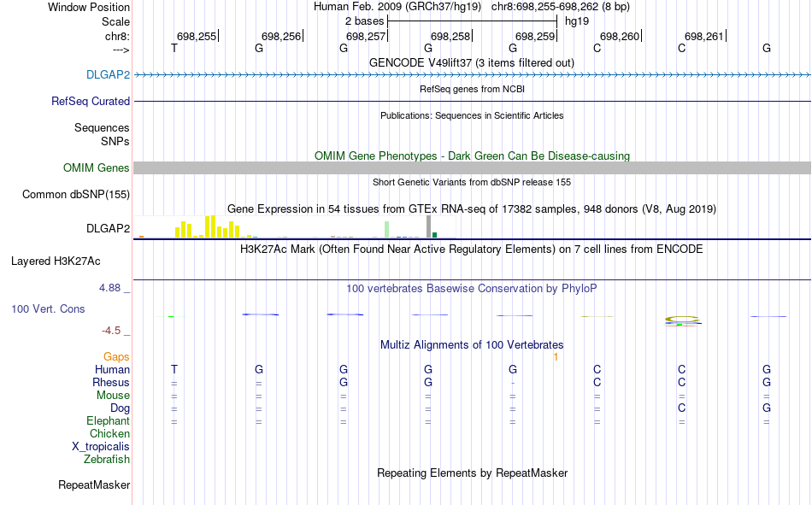Open the 100 Vert. Cons track label
This screenshot has width=812, height=505.
click(x=48, y=308)
